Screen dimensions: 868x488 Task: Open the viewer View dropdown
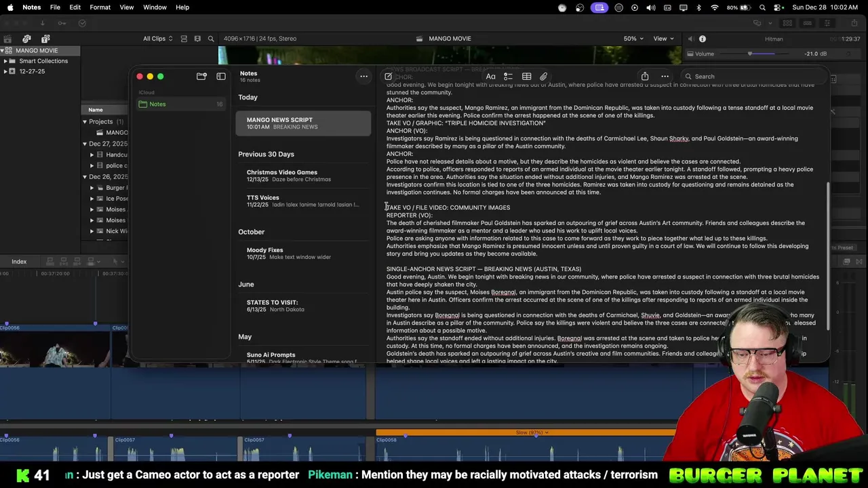[x=663, y=39]
